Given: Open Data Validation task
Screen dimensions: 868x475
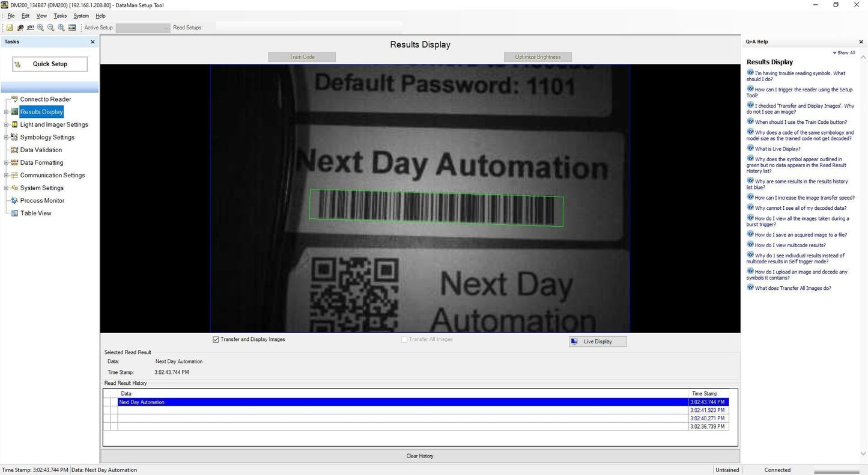Looking at the screenshot, I should coord(41,150).
